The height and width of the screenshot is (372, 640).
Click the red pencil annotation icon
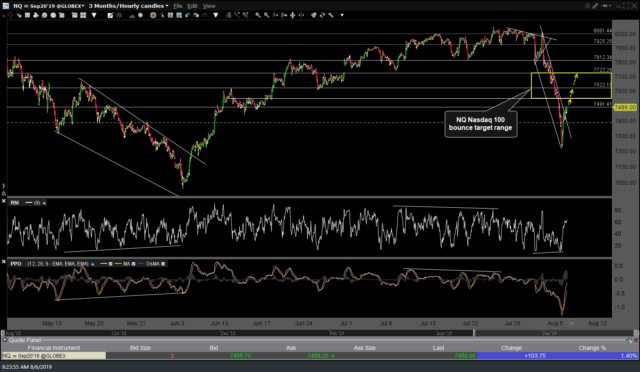[110, 15]
